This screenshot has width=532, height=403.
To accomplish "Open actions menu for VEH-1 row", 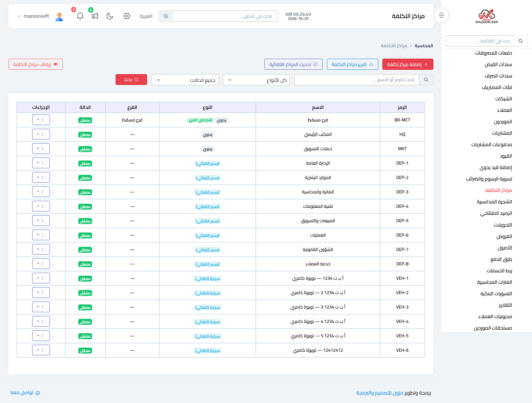I will click(x=41, y=278).
